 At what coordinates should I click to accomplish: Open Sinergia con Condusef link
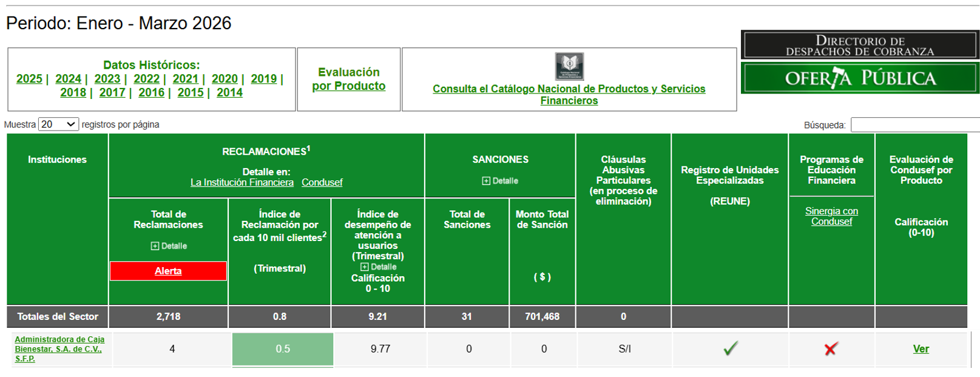click(x=831, y=216)
